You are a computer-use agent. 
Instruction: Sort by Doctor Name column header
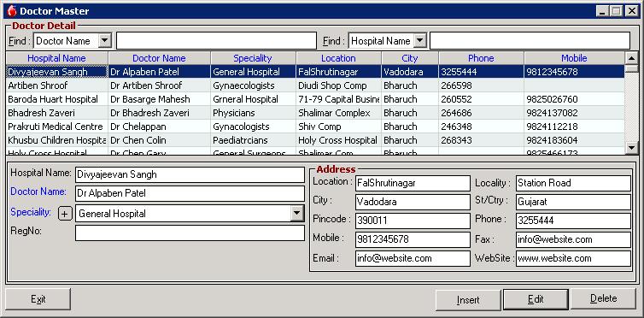pos(159,58)
